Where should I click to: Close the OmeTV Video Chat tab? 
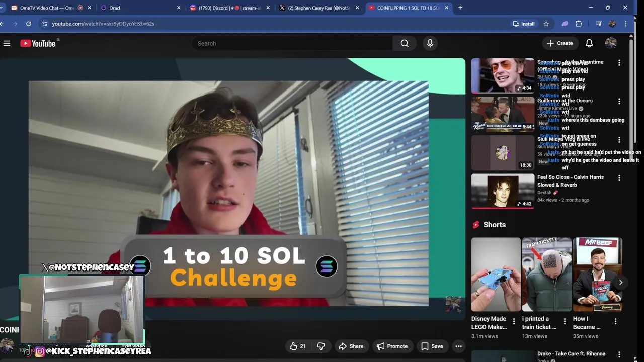pos(90,8)
